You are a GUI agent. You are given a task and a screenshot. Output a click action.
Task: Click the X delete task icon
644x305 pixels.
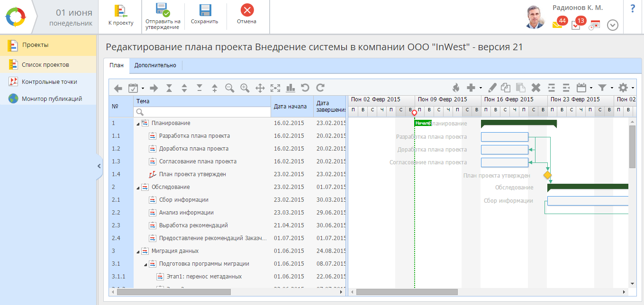[536, 88]
